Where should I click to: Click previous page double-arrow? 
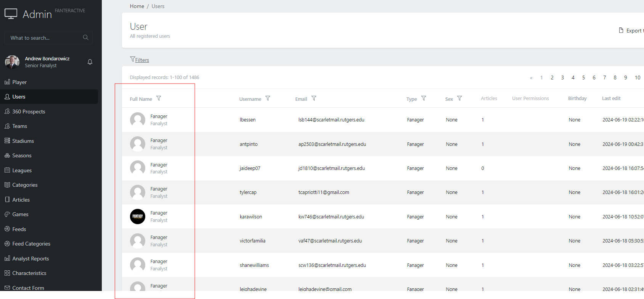pos(531,78)
